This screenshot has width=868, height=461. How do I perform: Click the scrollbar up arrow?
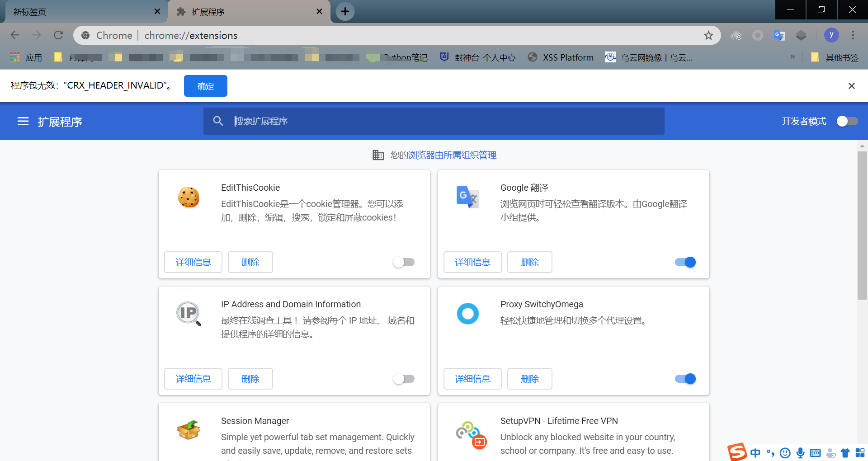tap(862, 146)
